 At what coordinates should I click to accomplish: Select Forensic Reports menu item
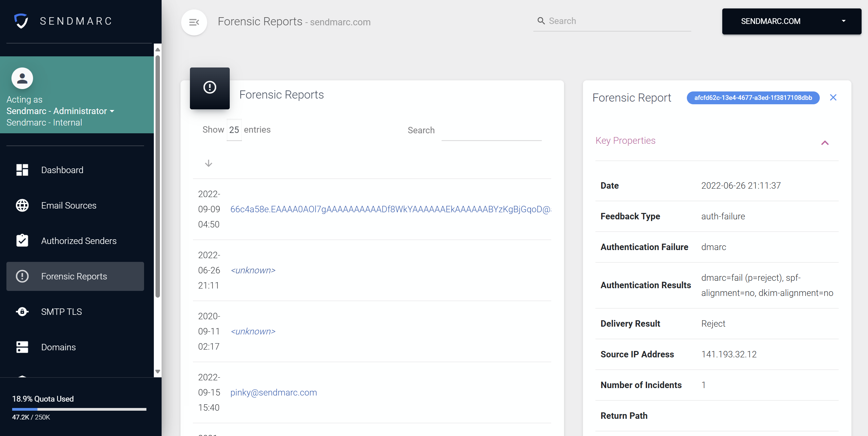(75, 276)
